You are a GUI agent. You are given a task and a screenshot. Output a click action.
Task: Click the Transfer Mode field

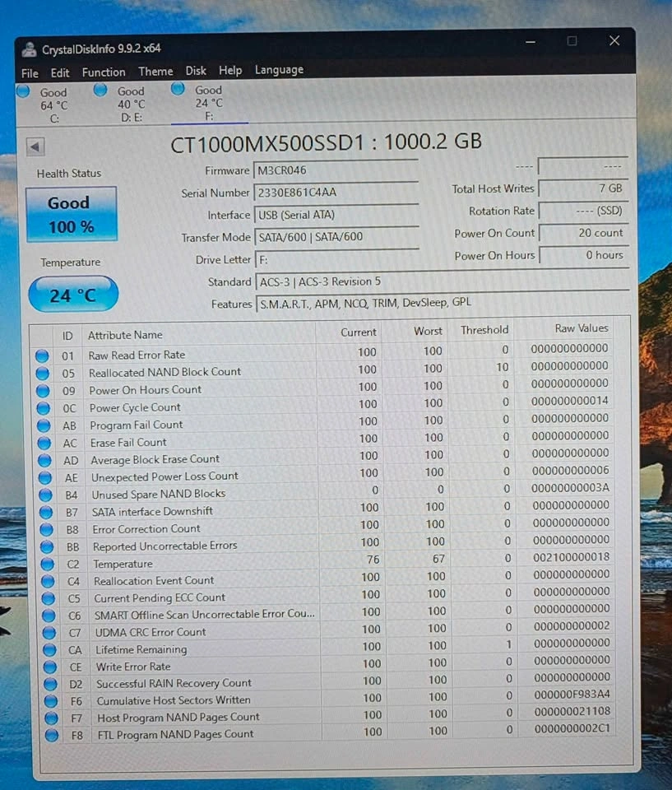click(337, 237)
